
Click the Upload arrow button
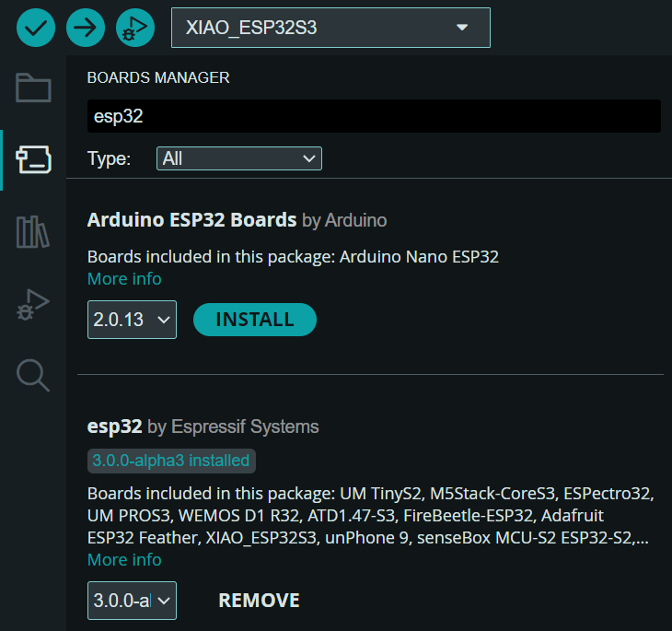tap(86, 28)
